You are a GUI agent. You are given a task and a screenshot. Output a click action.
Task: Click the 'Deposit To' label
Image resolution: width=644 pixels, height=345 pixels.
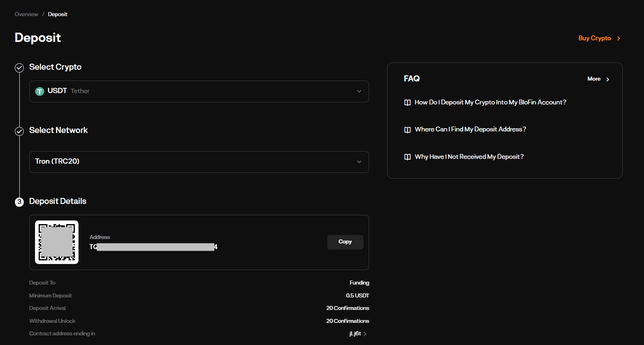(42, 283)
